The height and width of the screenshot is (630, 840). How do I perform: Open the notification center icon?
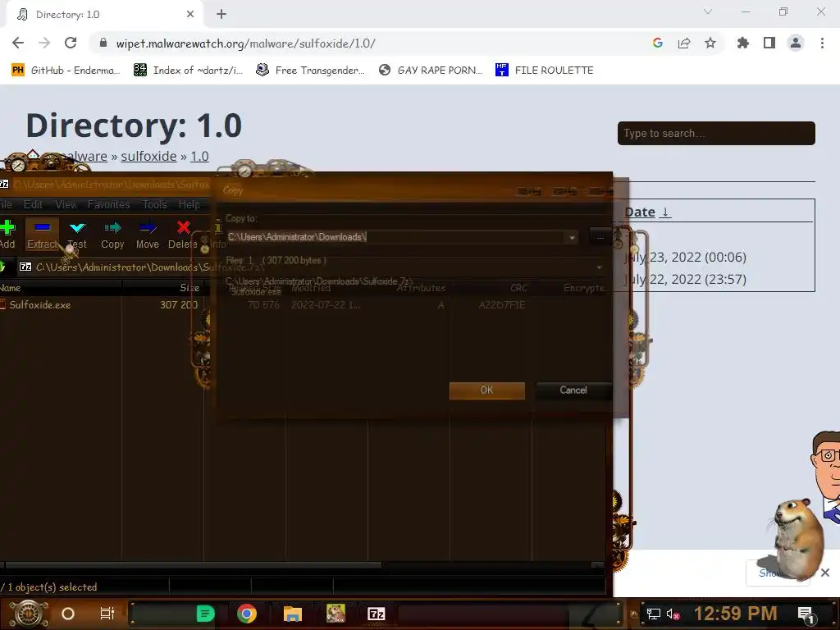click(806, 614)
